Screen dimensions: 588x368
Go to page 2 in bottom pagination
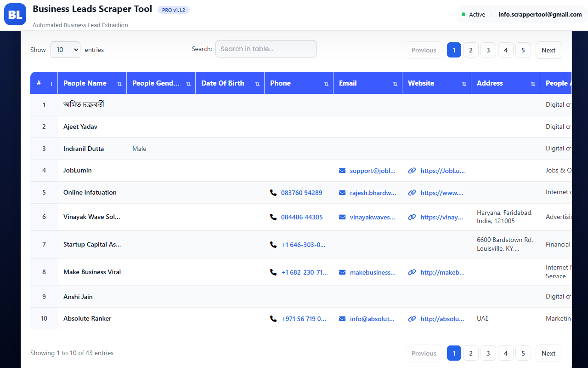point(471,353)
